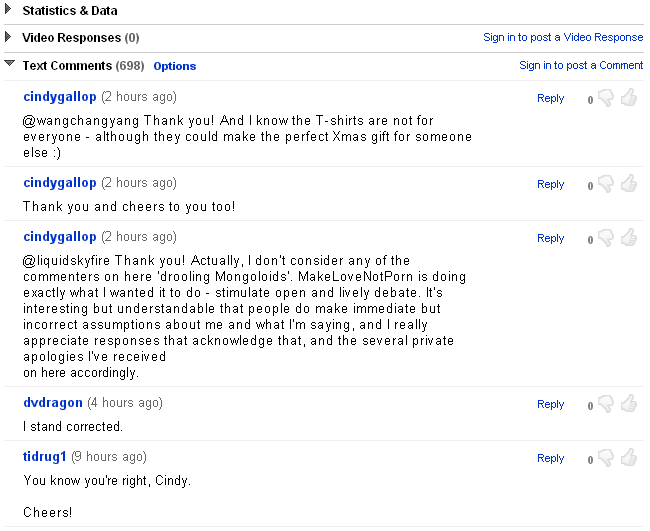Thumbs down tidrug1's comment
The image size is (650, 531).
[x=606, y=459]
